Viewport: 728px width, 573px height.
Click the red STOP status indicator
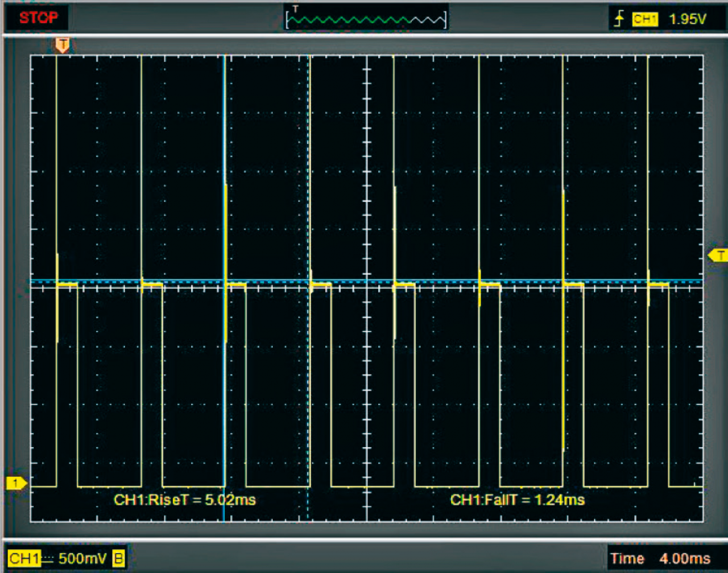38,18
